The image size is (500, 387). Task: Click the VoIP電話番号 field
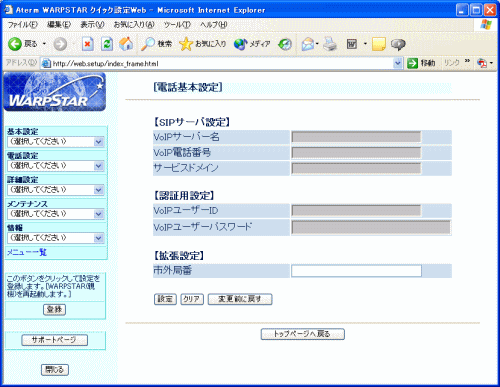tap(356, 152)
